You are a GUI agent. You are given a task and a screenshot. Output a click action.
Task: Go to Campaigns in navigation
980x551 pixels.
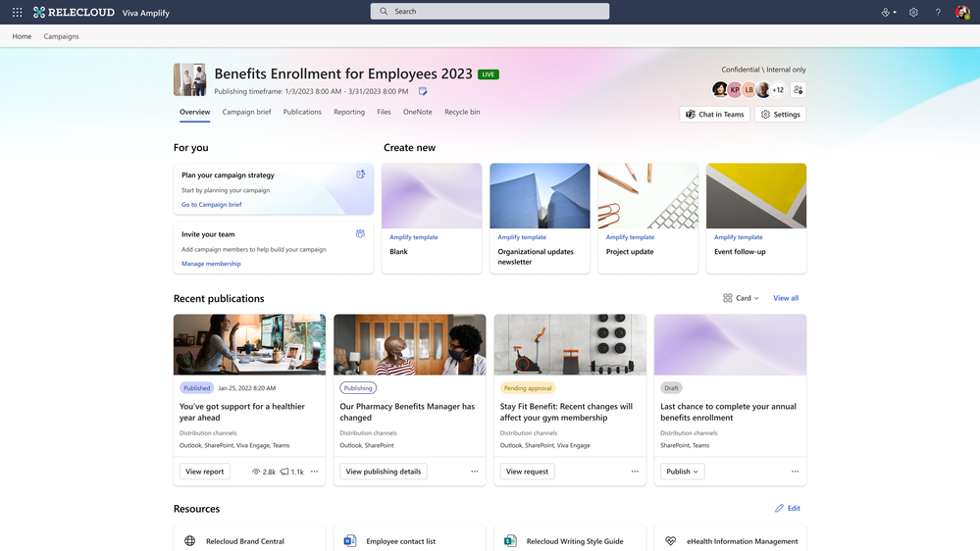(61, 36)
